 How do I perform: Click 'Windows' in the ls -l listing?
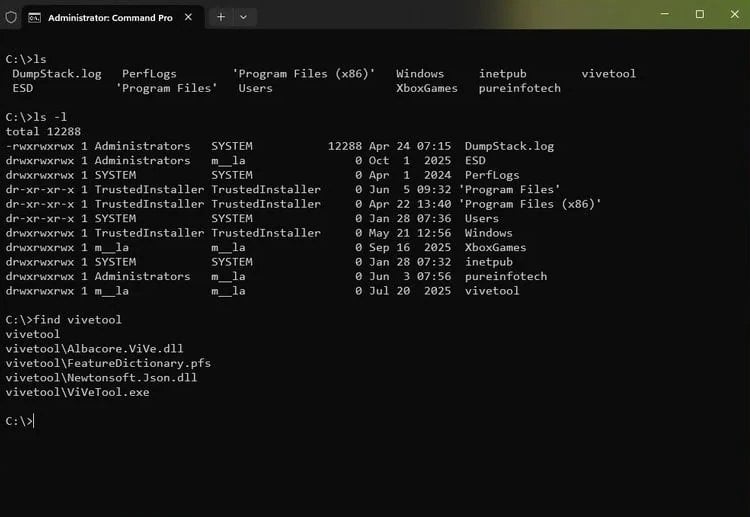(488, 233)
